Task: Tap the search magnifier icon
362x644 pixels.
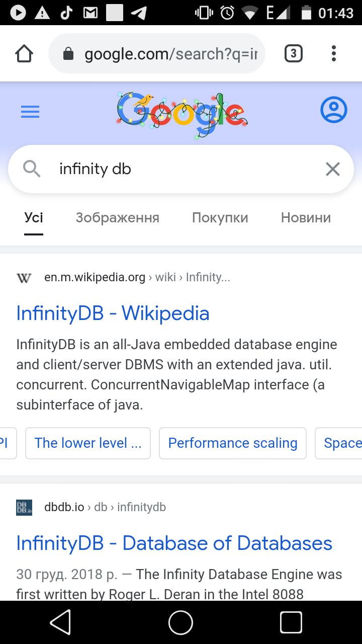Action: (x=32, y=169)
